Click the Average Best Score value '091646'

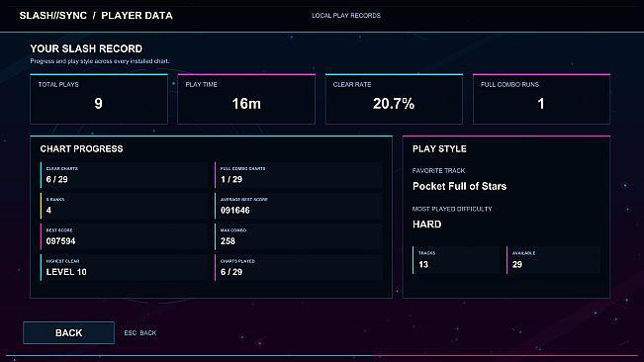[234, 210]
